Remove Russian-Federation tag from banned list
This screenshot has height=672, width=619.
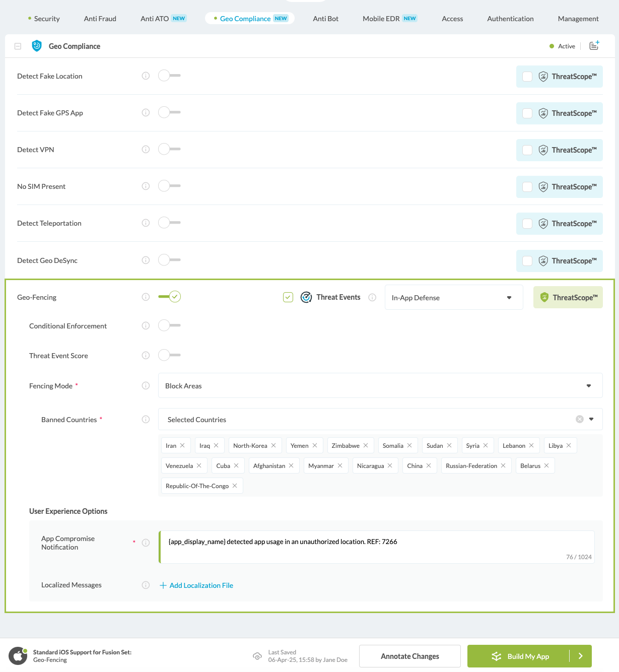pos(503,466)
